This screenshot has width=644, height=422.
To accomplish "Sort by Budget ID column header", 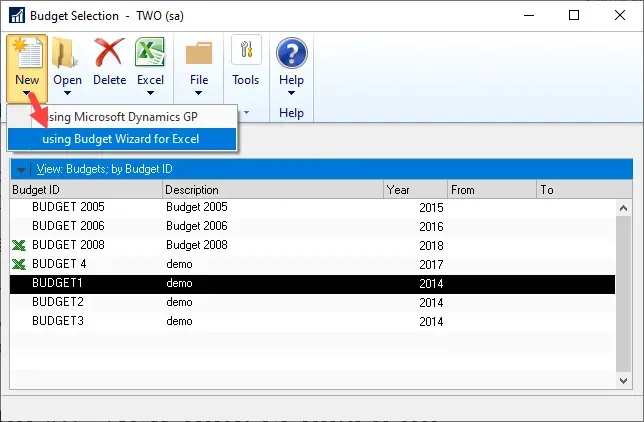I will [85, 189].
